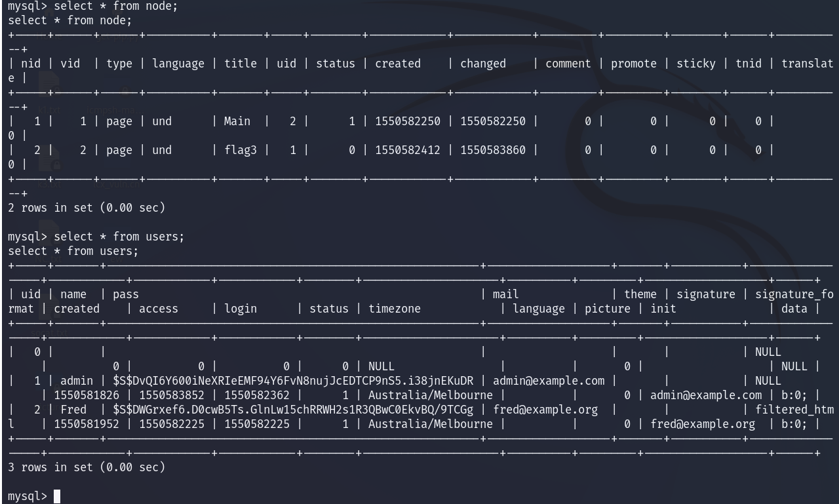Select the 'vid' column header
Viewport: 839px width, 504px height.
(70, 64)
